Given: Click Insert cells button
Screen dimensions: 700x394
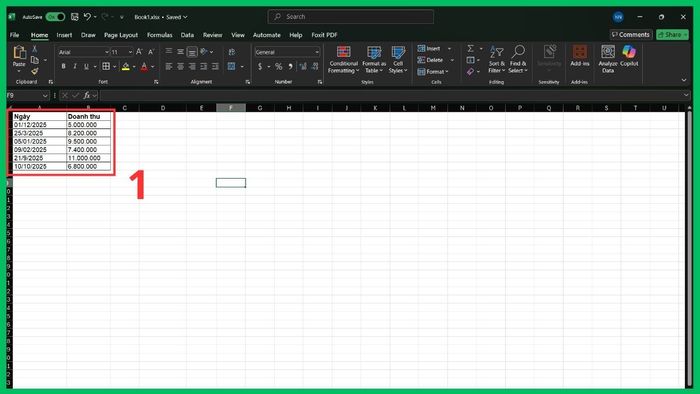Looking at the screenshot, I should pos(429,48).
